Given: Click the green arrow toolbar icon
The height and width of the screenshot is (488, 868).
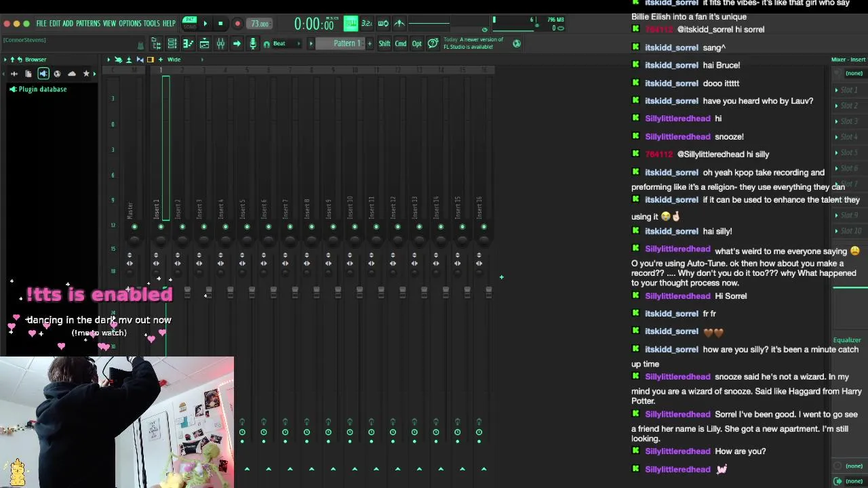Looking at the screenshot, I should click(x=237, y=44).
